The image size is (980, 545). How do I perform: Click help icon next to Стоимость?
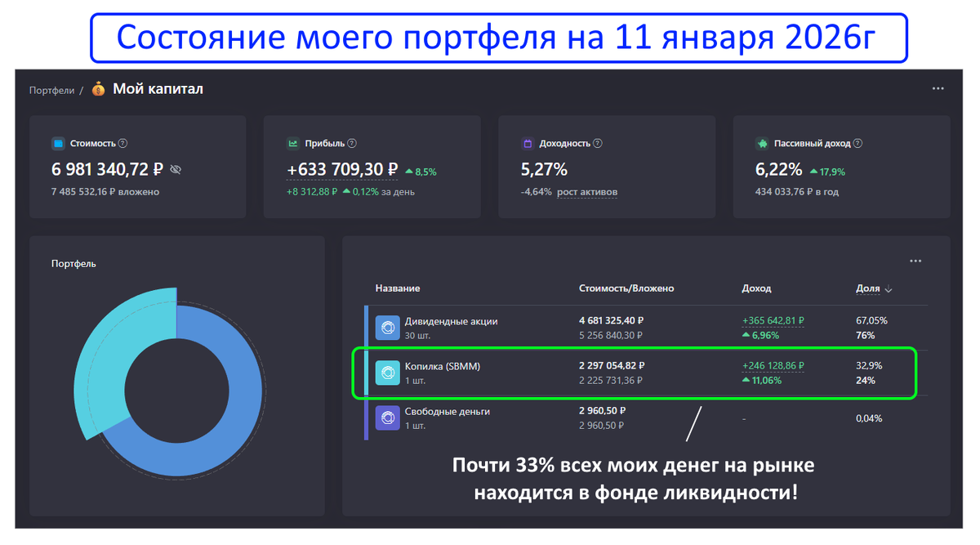pos(122,143)
